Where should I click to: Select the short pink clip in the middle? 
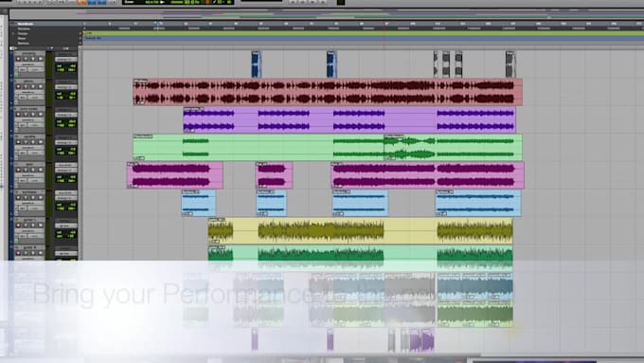pos(274,175)
